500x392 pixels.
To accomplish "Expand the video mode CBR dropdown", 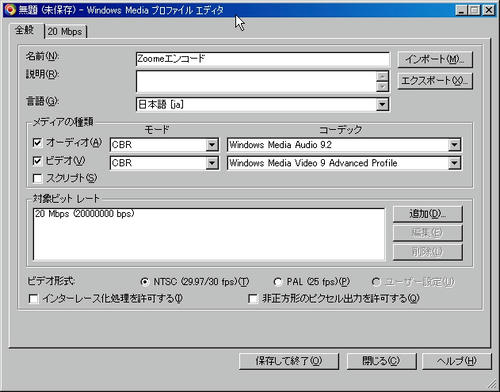I will pyautogui.click(x=212, y=163).
